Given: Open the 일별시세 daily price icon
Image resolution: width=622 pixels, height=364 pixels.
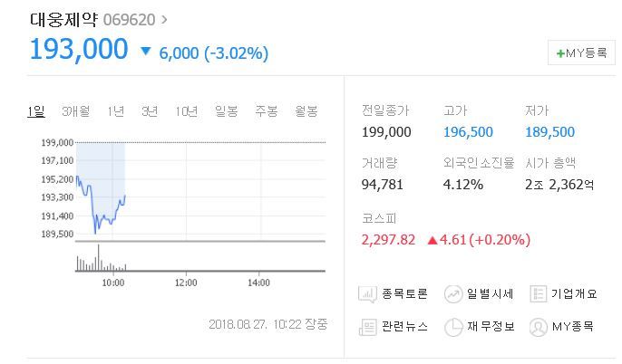Looking at the screenshot, I should click(453, 293).
